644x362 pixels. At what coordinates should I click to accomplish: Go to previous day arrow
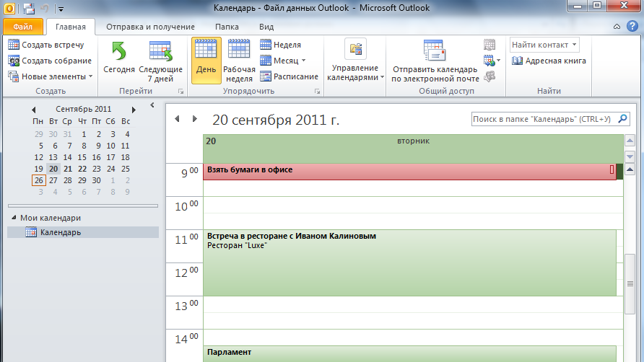click(x=178, y=119)
